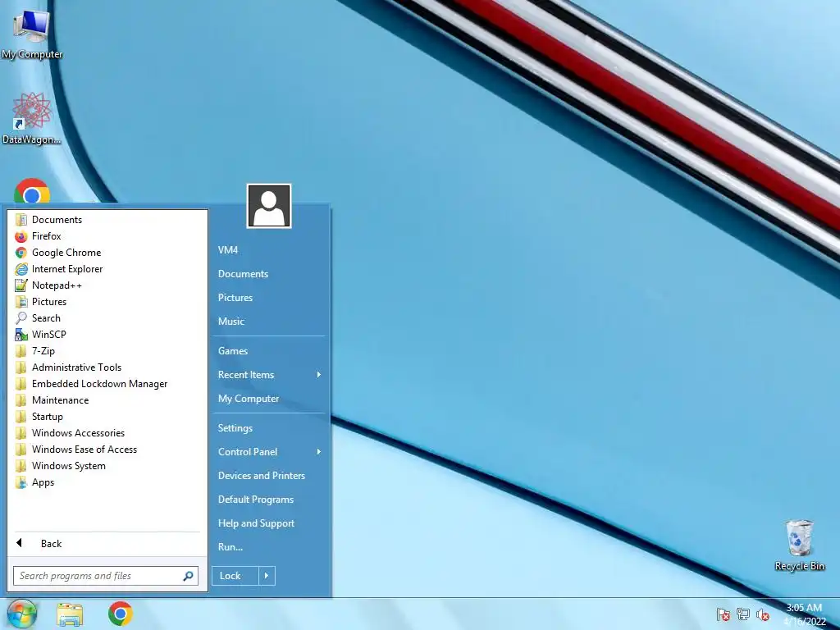Screen dimensions: 840x630
Task: Open the Run... dialog
Action: (231, 547)
